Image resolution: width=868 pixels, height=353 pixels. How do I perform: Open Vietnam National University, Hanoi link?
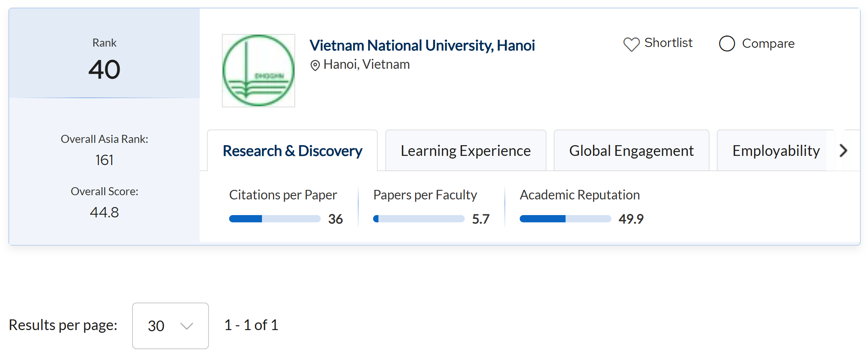(x=422, y=45)
